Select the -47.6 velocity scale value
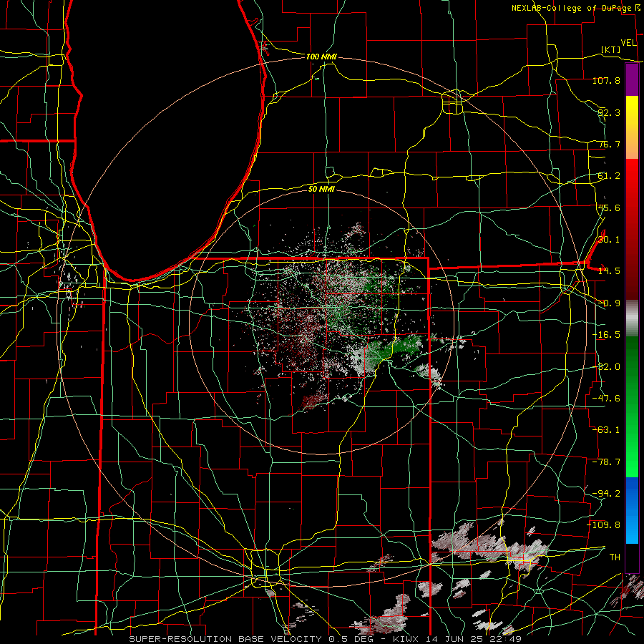Viewport: 644px width, 644px height. [606, 399]
